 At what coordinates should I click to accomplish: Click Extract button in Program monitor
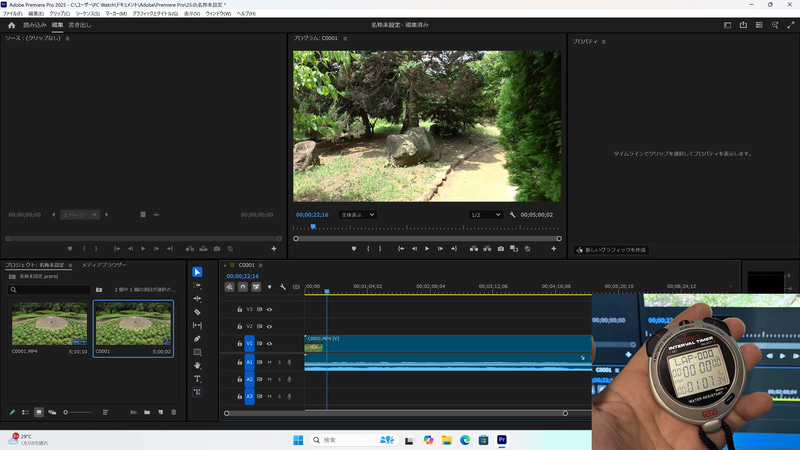[x=487, y=248]
